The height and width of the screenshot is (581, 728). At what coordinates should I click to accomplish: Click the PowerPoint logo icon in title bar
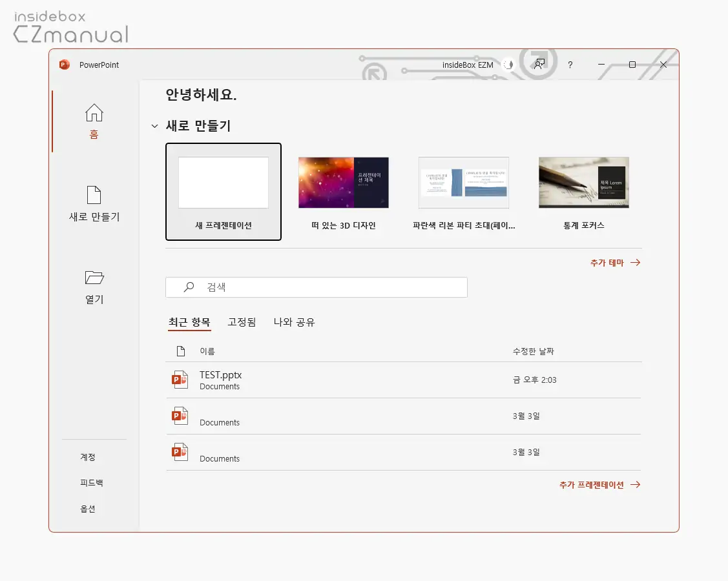64,65
